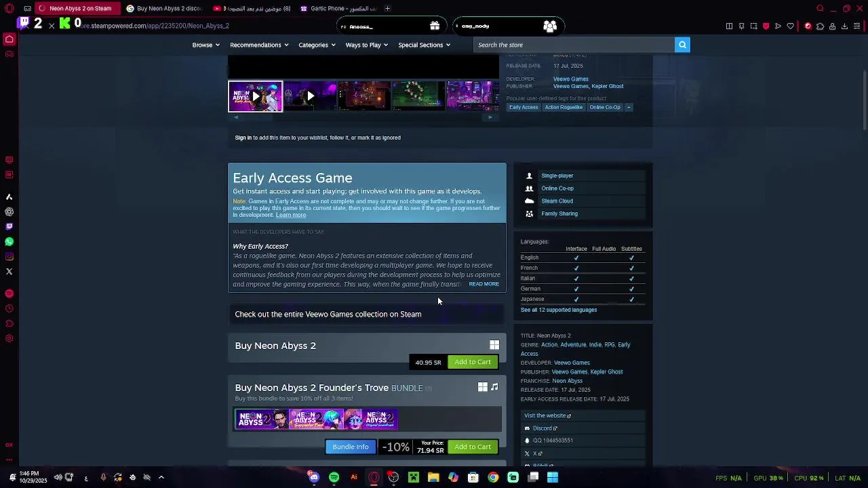Open Twitch from the Opera sidebar

9,226
